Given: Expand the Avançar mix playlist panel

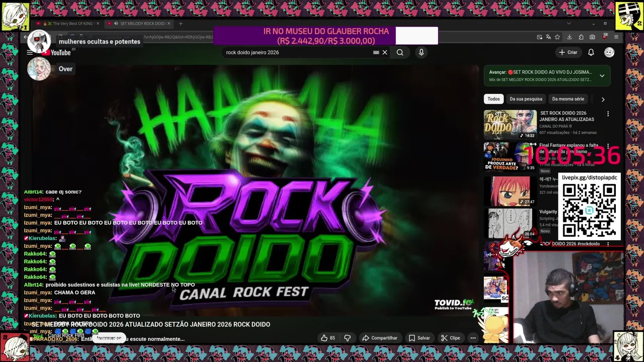Looking at the screenshot, I should coord(602,76).
